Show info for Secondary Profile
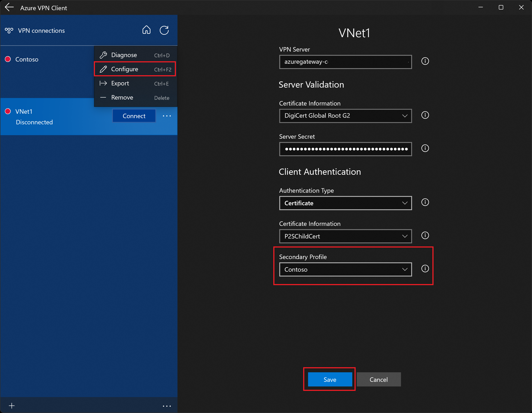 click(425, 269)
